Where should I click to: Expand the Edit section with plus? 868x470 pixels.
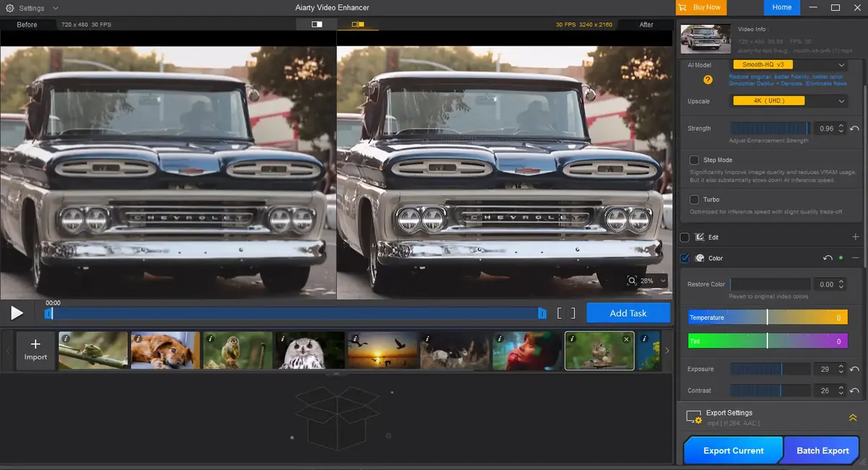coord(856,236)
